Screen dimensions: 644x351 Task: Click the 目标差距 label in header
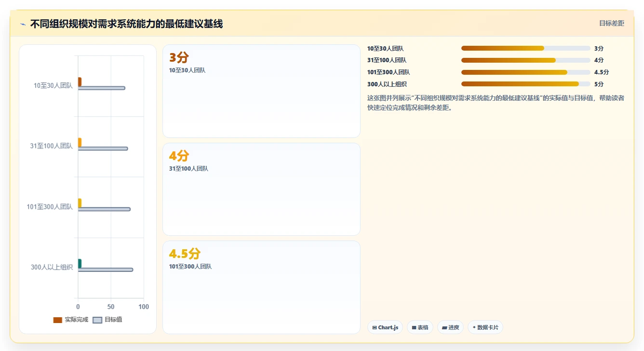pos(611,23)
